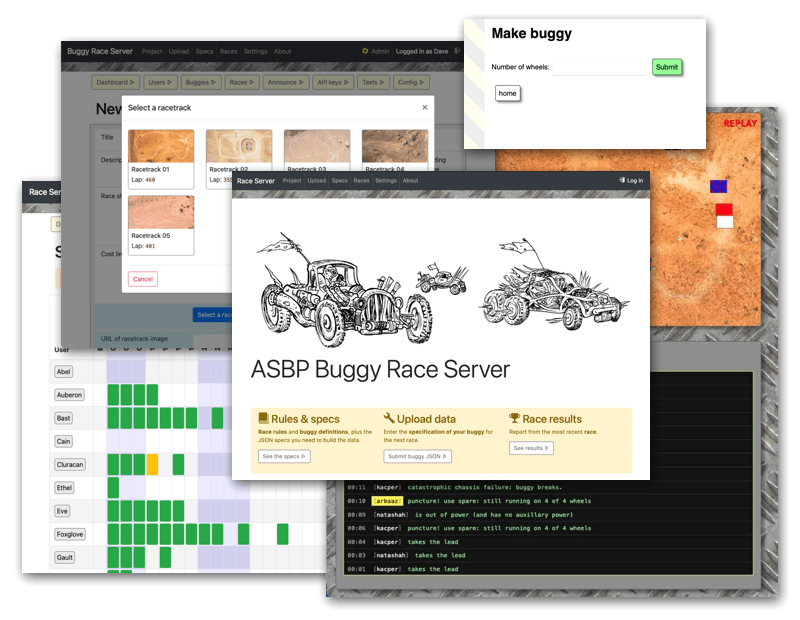800x620 pixels.
Task: Click the Number of wheels input field
Action: [x=599, y=67]
